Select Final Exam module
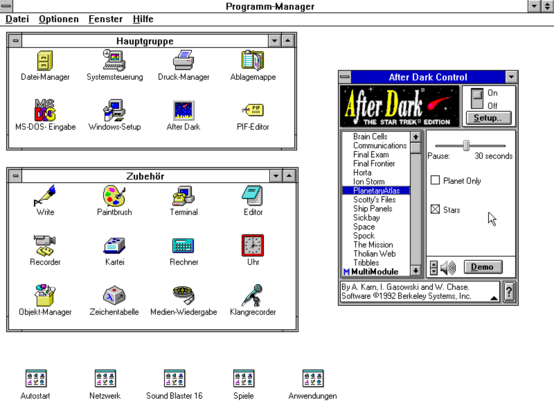554x416 pixels. click(371, 154)
